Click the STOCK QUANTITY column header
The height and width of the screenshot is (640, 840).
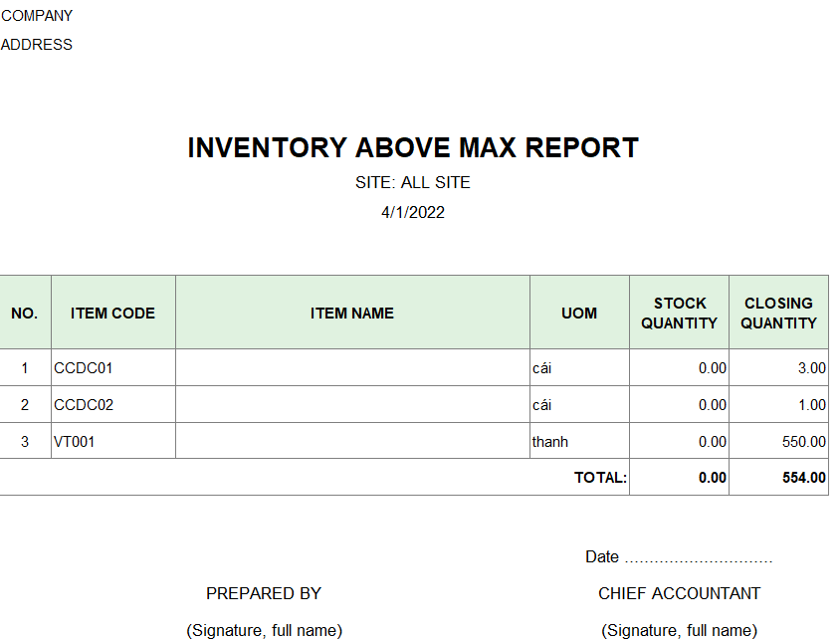coord(680,314)
